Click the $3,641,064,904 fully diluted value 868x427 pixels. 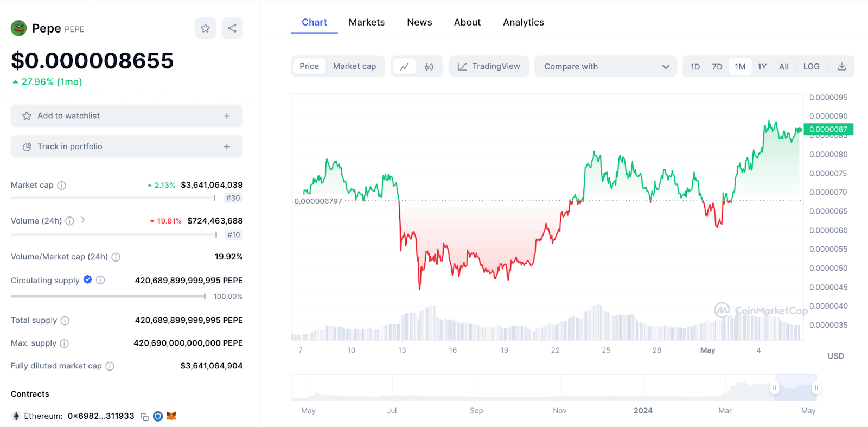coord(212,366)
